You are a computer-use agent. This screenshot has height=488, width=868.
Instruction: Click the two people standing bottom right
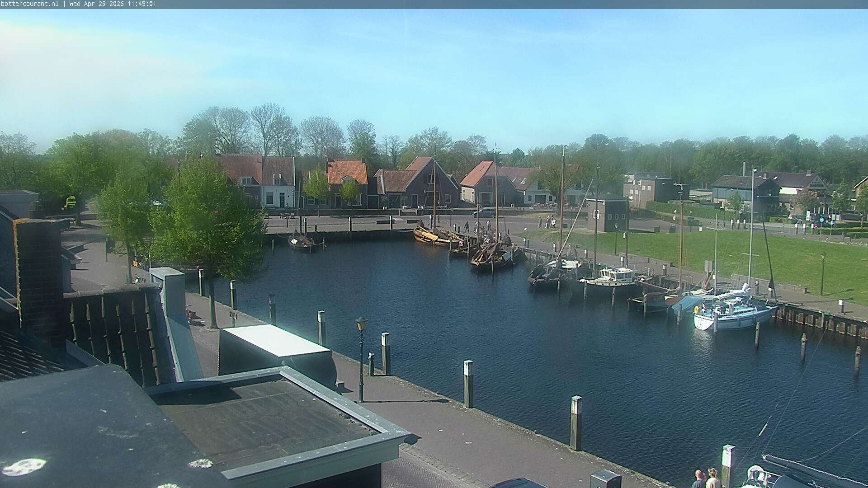(x=706, y=479)
